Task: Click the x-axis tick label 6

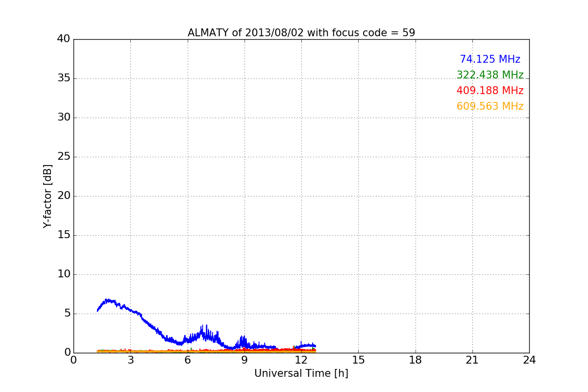Action: 187,360
